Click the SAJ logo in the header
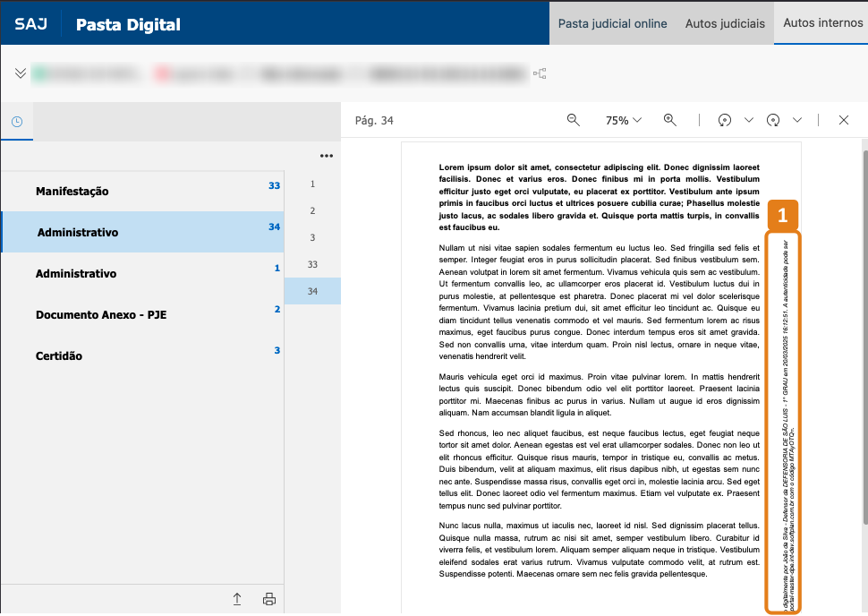The image size is (868, 616). click(31, 24)
